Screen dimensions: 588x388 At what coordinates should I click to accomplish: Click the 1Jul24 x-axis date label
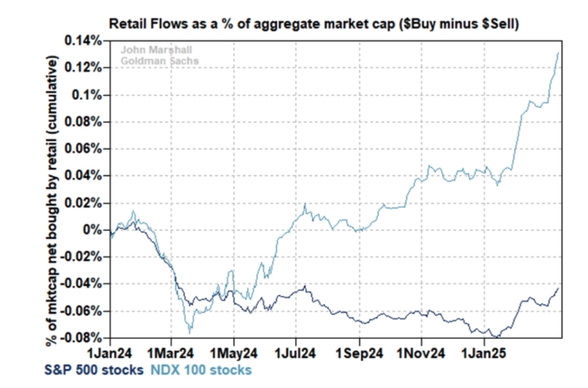[297, 351]
